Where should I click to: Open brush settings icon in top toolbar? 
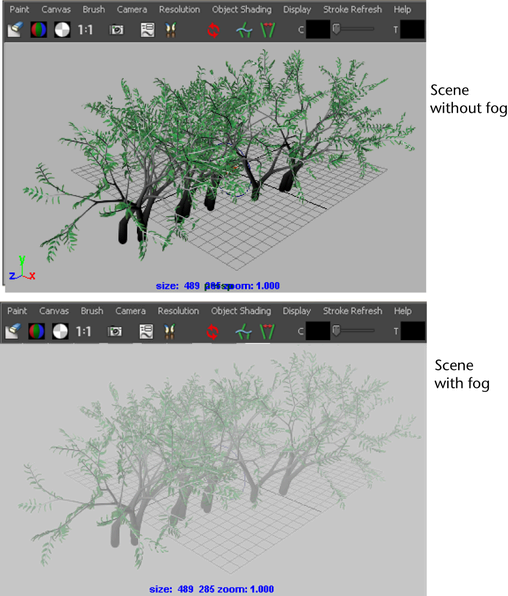pos(148,30)
